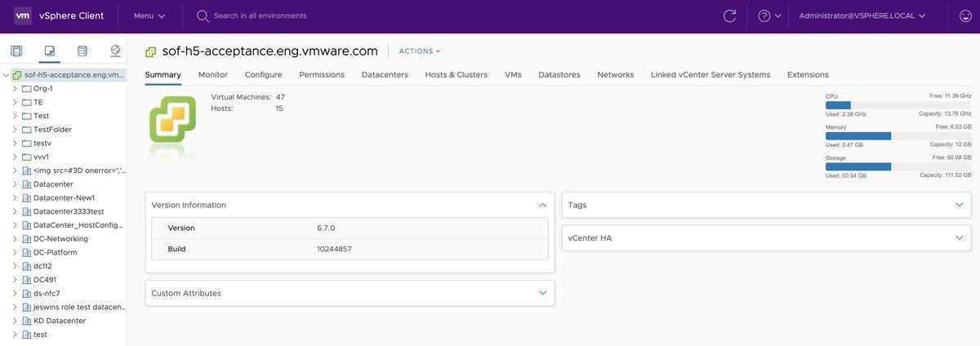Select DC491 in the tree

coord(45,280)
